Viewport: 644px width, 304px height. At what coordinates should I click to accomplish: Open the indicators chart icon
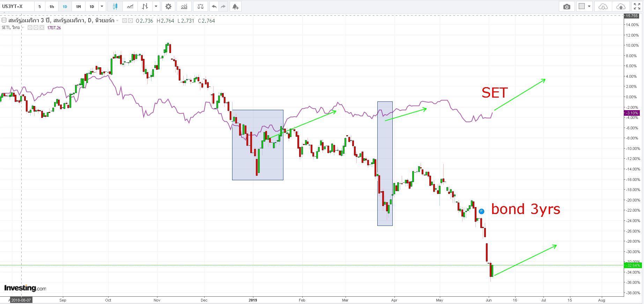click(x=184, y=6)
